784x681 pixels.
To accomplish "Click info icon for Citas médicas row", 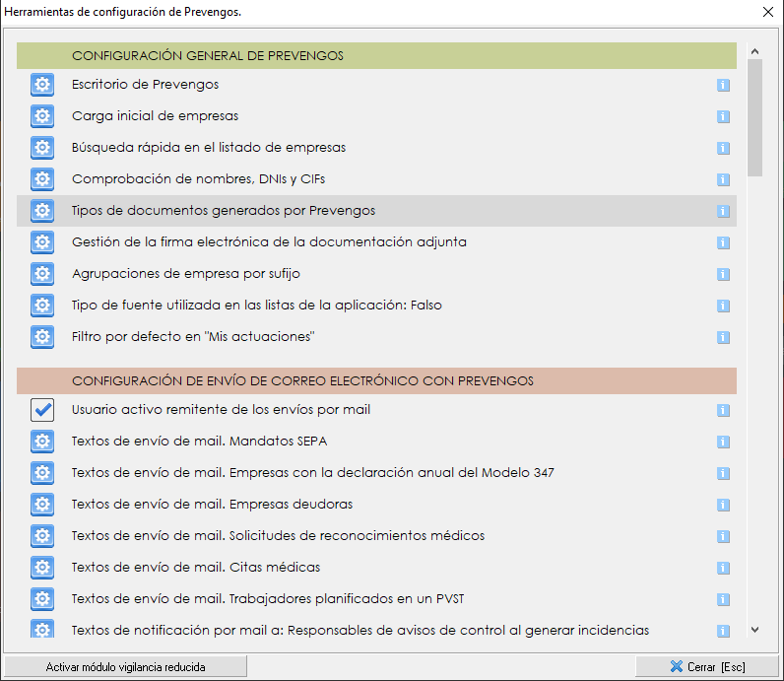I will pyautogui.click(x=723, y=568).
